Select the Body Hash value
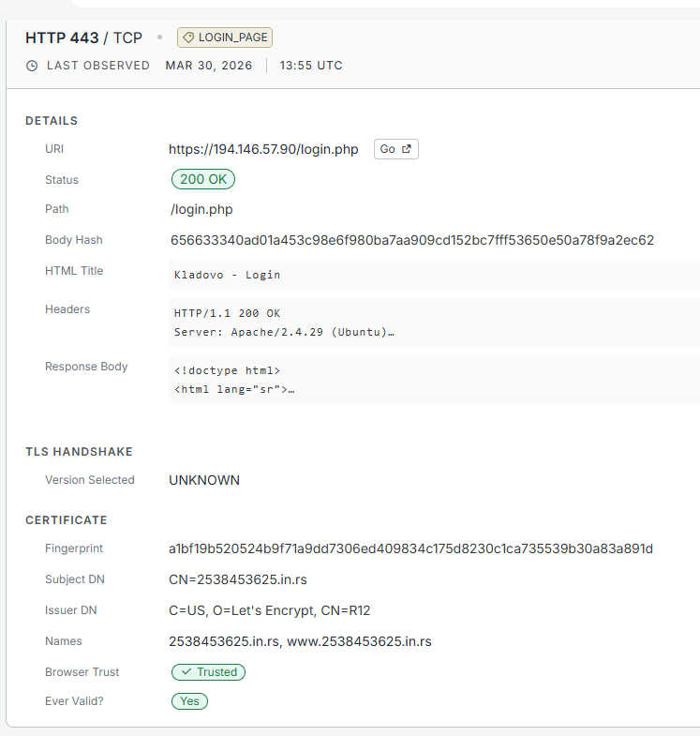 click(x=412, y=240)
